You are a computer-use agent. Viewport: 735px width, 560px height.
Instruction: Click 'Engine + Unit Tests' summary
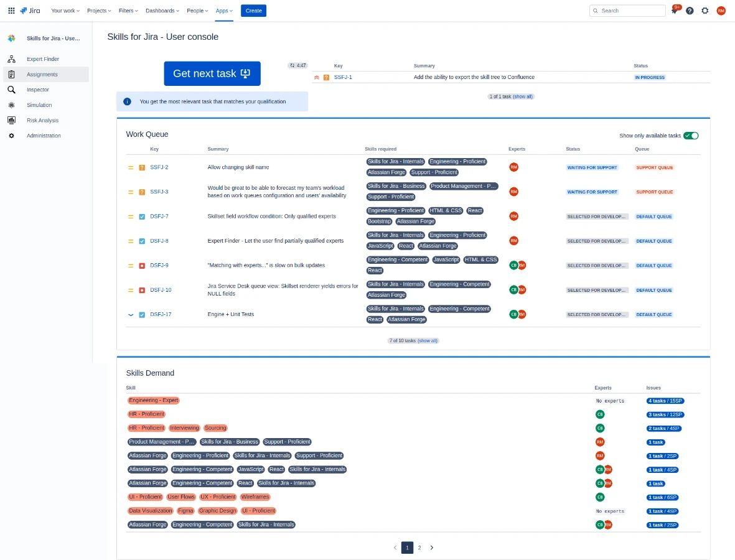coord(231,314)
